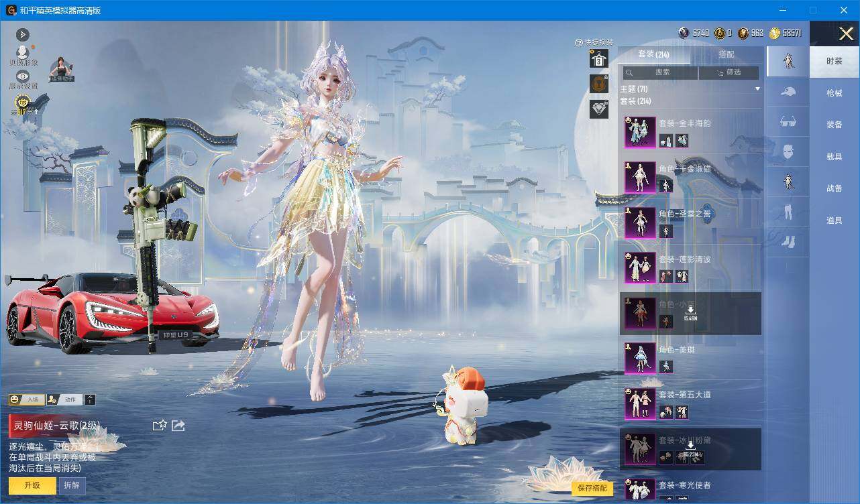This screenshot has width=860, height=504.
Task: Click the 搜索 search field
Action: coord(660,72)
